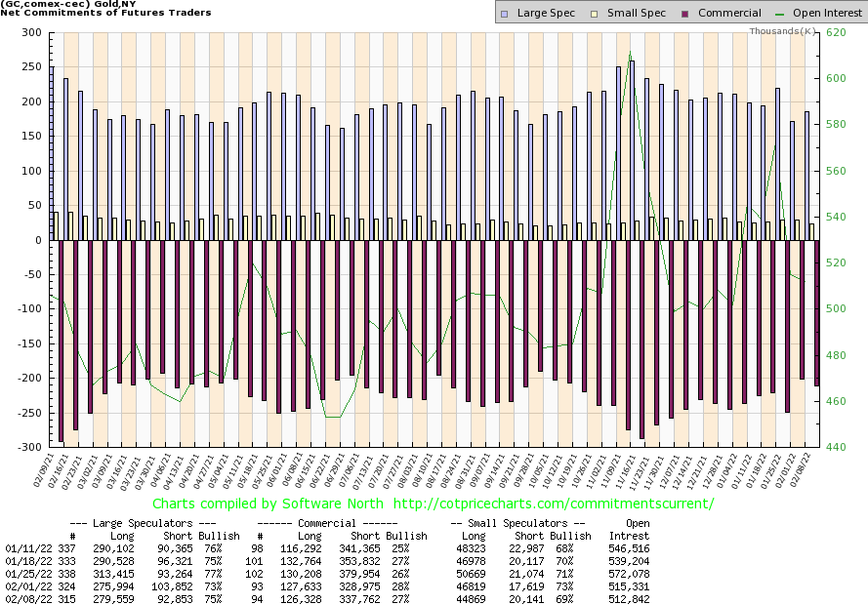The width and height of the screenshot is (868, 605).
Task: Select the 01/11/22 row date in table
Action: [25, 550]
